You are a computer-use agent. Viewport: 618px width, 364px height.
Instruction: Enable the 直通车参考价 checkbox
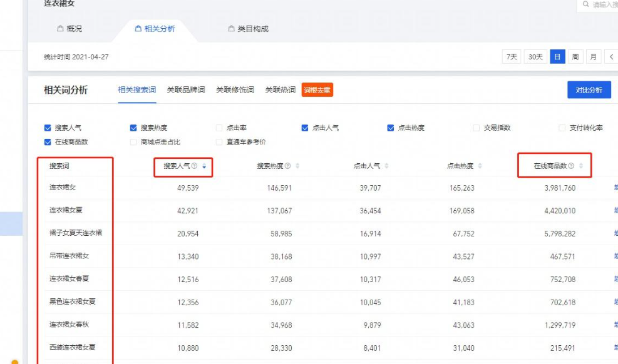[219, 142]
